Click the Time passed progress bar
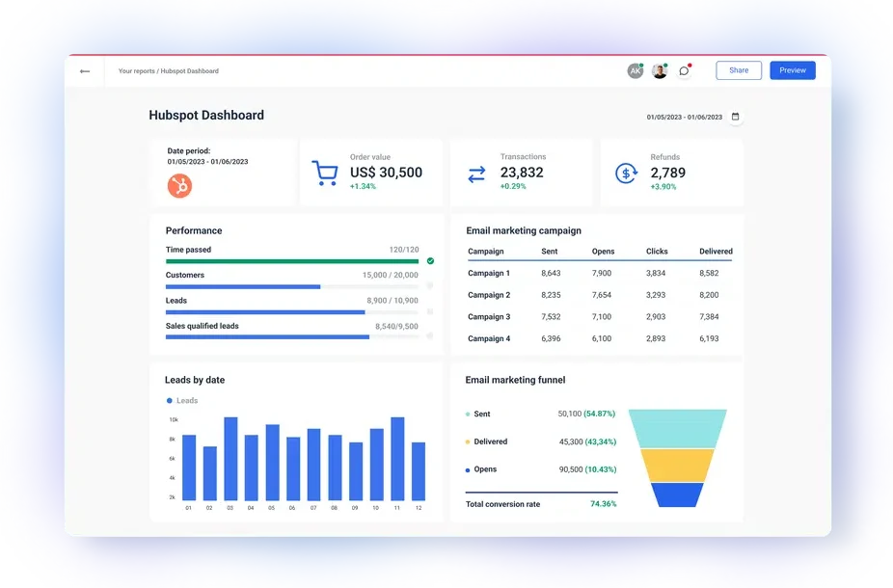Screen dimensions: 893x588 [x=292, y=261]
